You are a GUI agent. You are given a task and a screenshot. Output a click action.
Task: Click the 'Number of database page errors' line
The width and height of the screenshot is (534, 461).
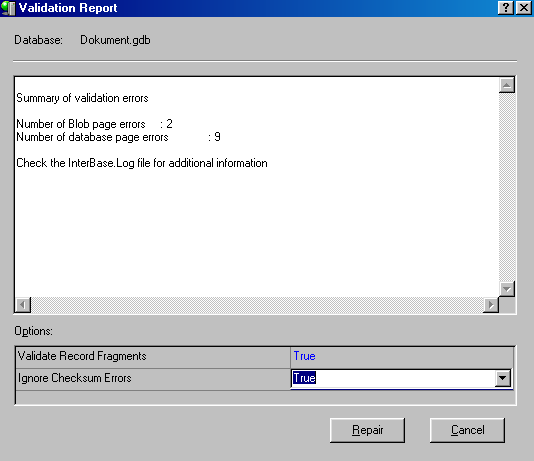(x=119, y=137)
